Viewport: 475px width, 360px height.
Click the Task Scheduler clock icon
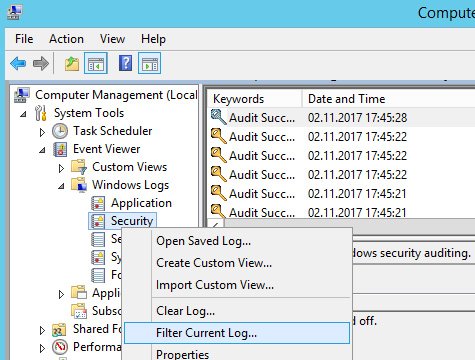(60, 131)
